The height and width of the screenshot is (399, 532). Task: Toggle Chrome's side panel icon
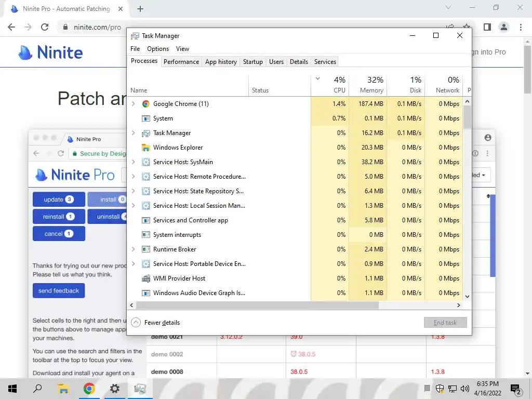(487, 27)
